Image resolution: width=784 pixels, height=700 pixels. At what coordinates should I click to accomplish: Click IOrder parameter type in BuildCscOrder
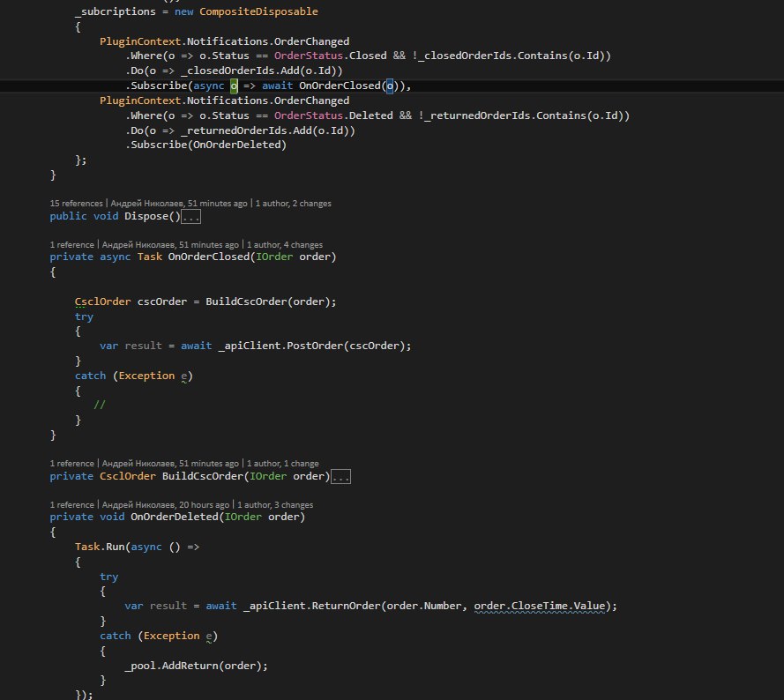pos(268,476)
